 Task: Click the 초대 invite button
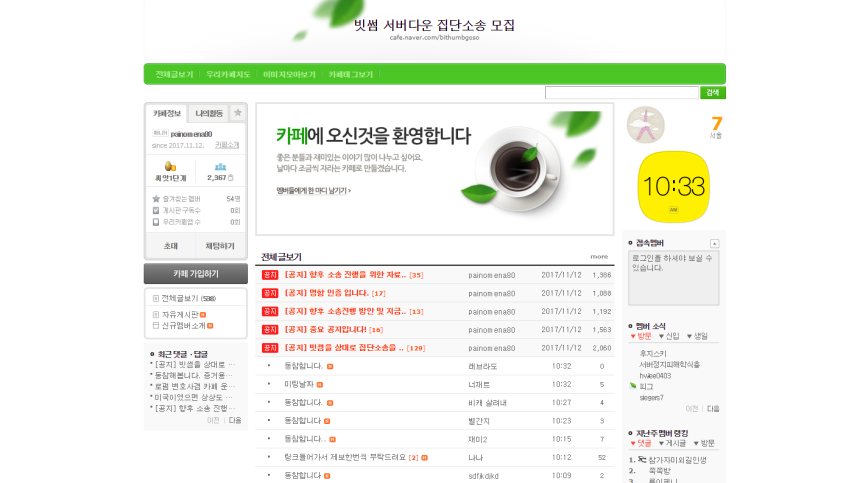[171, 246]
